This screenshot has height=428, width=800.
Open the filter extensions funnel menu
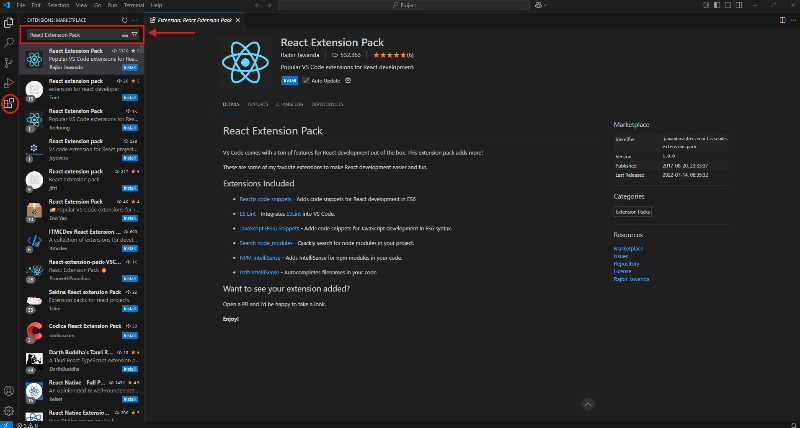134,35
